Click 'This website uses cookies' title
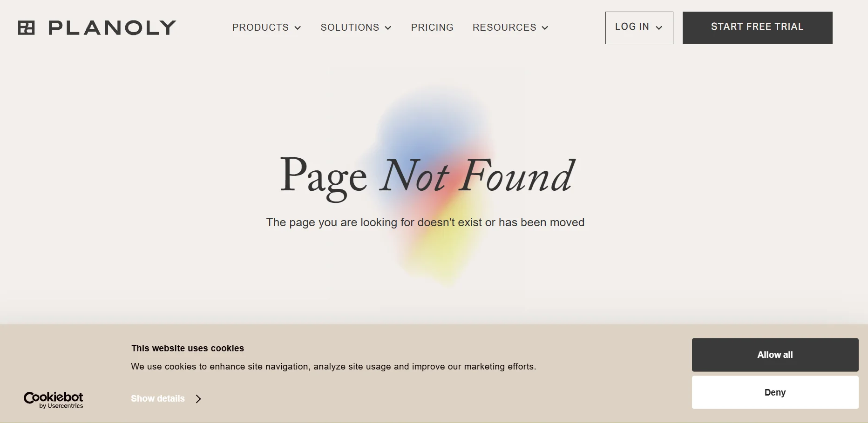Image resolution: width=868 pixels, height=423 pixels. tap(188, 348)
